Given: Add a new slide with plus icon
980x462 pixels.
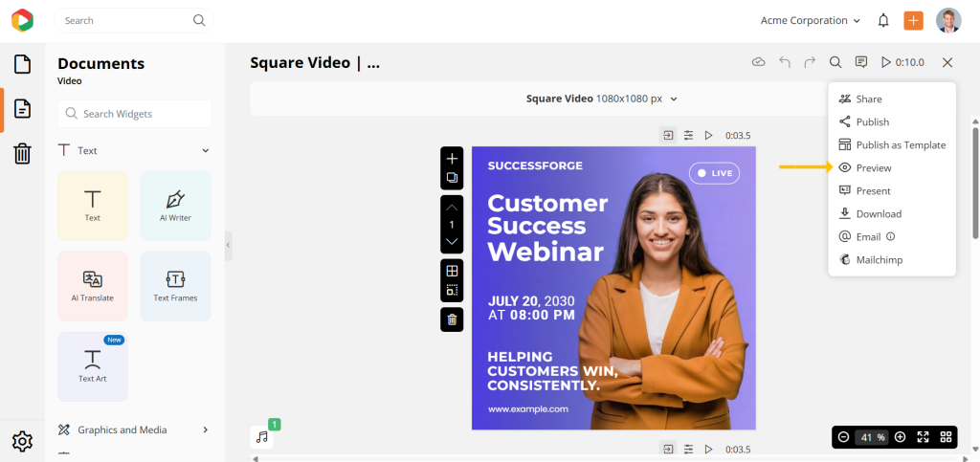Looking at the screenshot, I should [x=452, y=159].
